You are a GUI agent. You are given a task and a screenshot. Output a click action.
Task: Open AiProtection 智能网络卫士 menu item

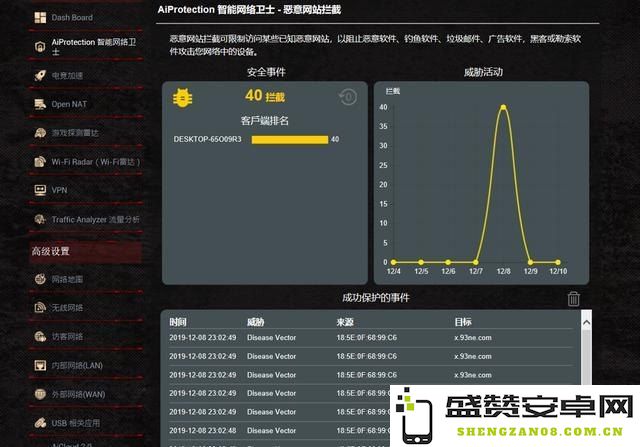click(94, 47)
